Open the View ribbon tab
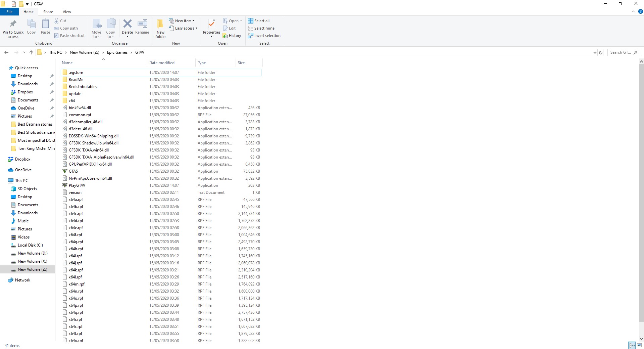 click(67, 12)
